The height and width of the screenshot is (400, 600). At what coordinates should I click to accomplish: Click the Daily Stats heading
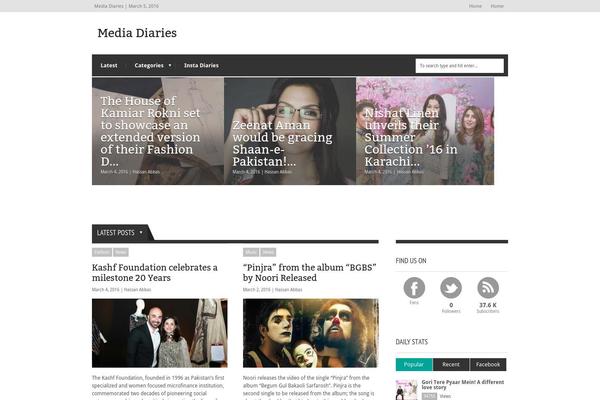click(412, 342)
